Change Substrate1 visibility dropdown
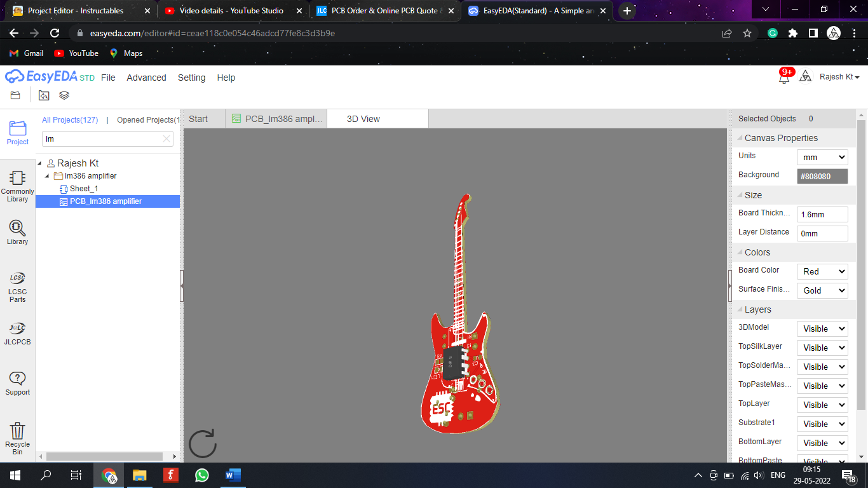This screenshot has width=868, height=488. 822,424
